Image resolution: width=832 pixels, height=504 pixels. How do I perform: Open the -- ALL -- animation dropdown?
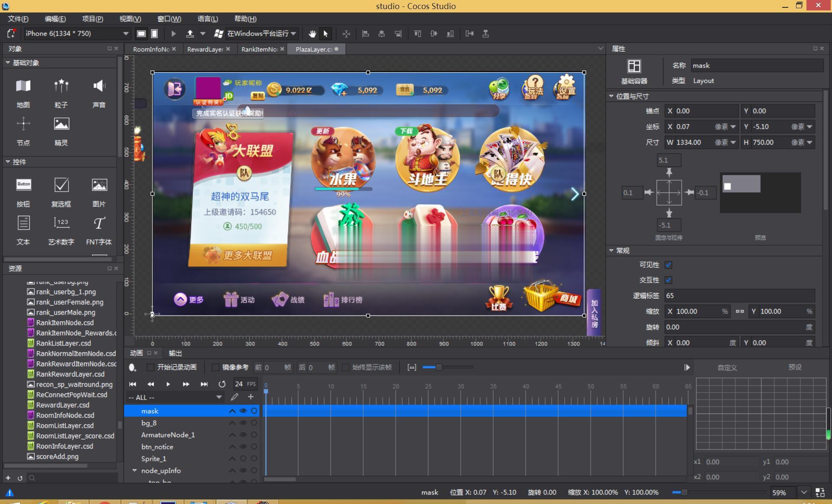click(x=218, y=397)
